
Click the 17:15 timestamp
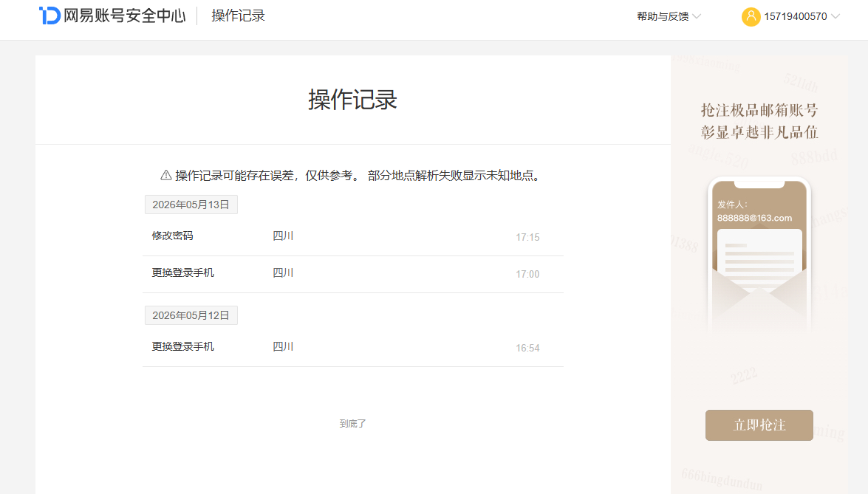point(527,237)
